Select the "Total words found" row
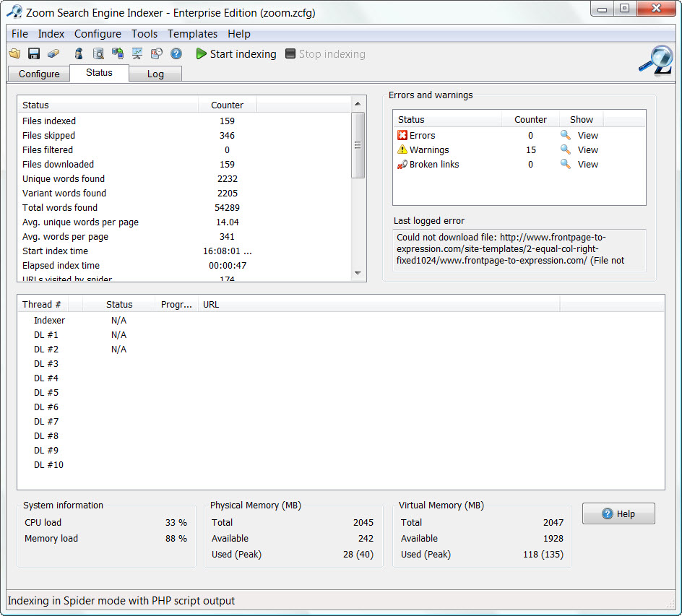 point(184,207)
